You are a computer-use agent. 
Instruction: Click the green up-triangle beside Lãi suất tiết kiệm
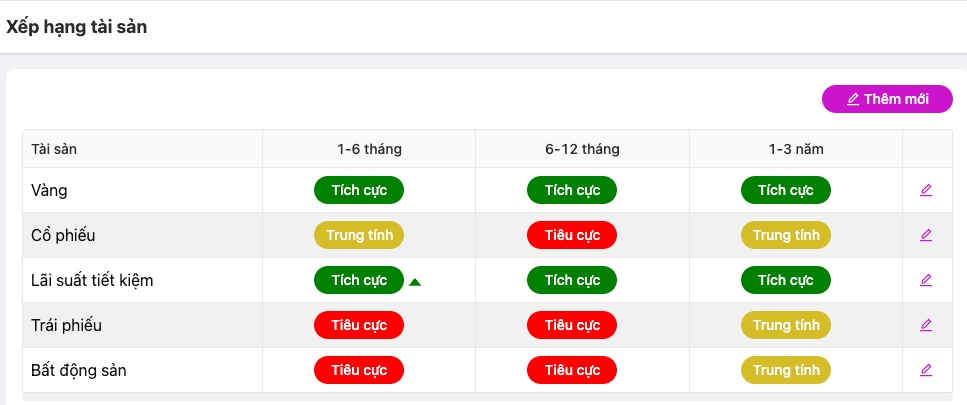(415, 282)
